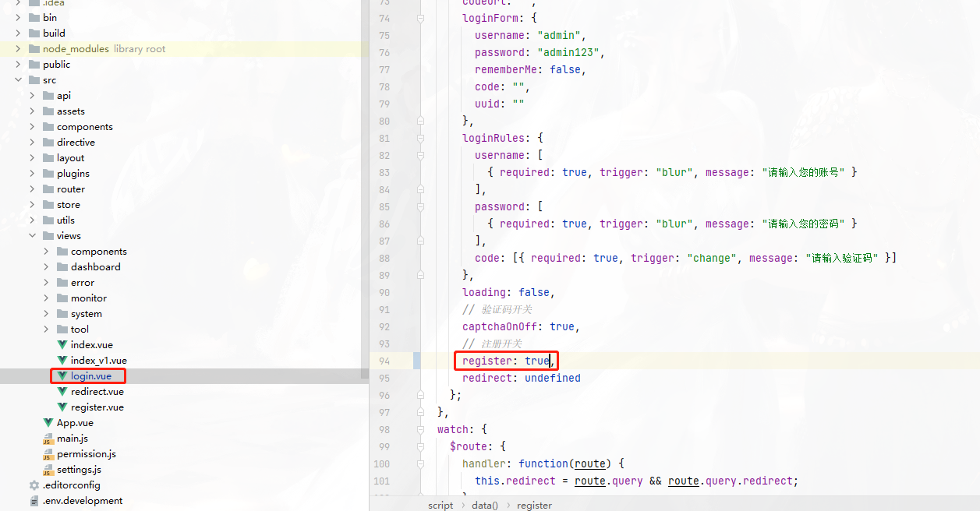
Task: Collapse the views folder
Action: [x=32, y=236]
